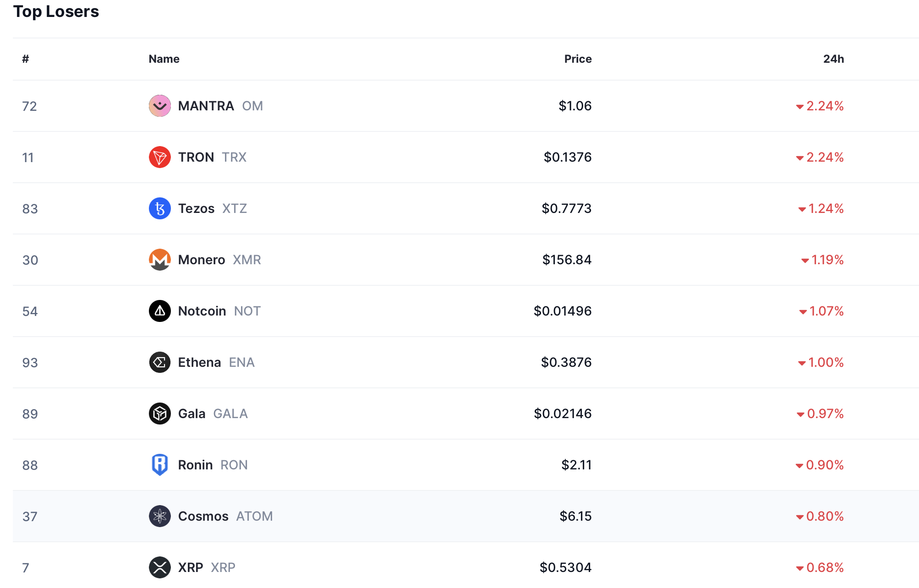Screen dimensions: 919x588
Task: Click the XRP logo icon
Action: tap(159, 567)
